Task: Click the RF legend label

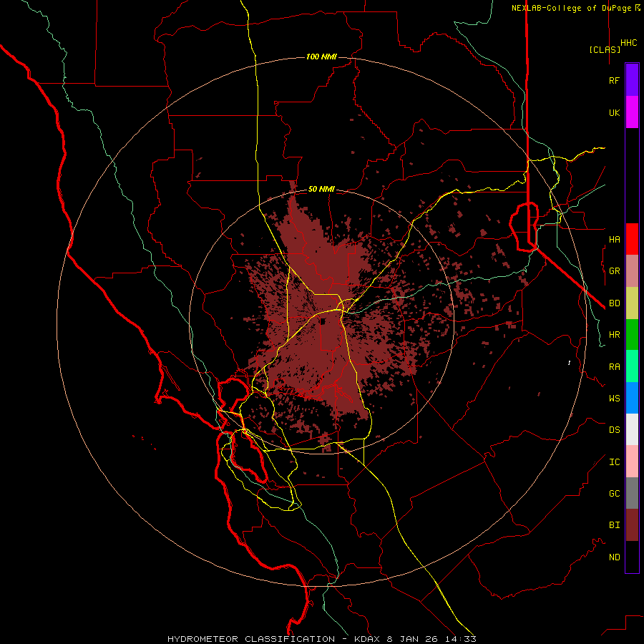Action: click(x=614, y=80)
